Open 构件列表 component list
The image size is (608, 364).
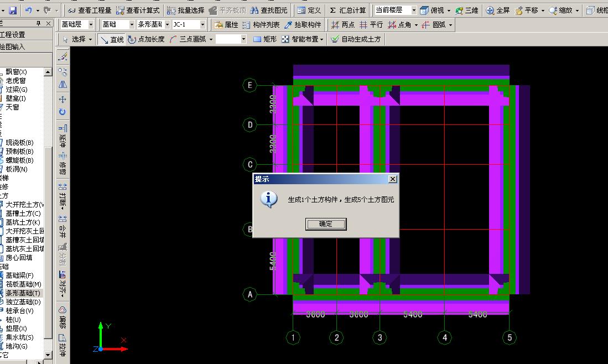pos(261,25)
